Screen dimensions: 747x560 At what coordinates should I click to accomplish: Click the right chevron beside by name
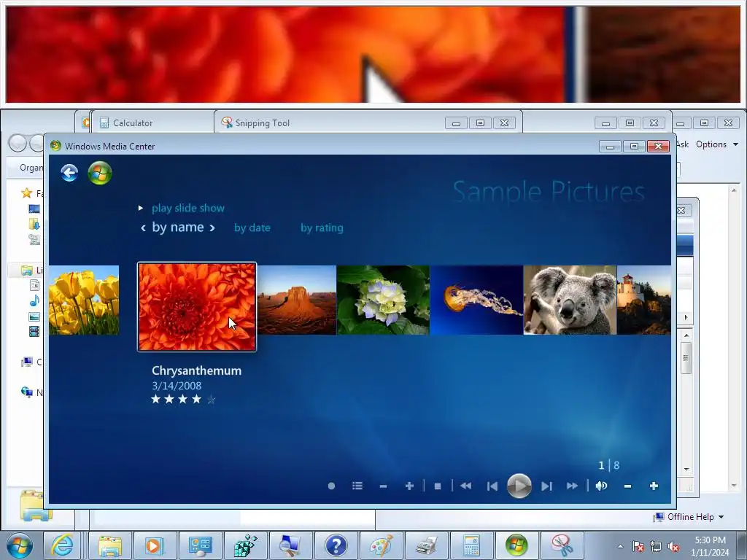tap(212, 228)
